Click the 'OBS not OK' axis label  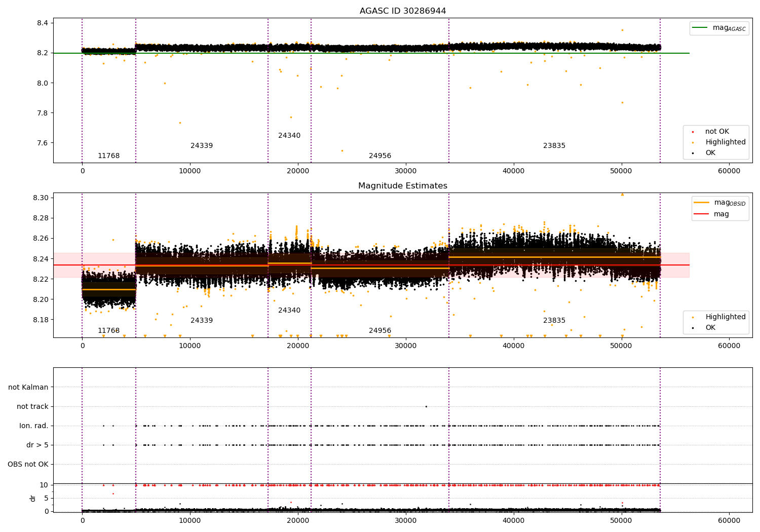point(28,464)
